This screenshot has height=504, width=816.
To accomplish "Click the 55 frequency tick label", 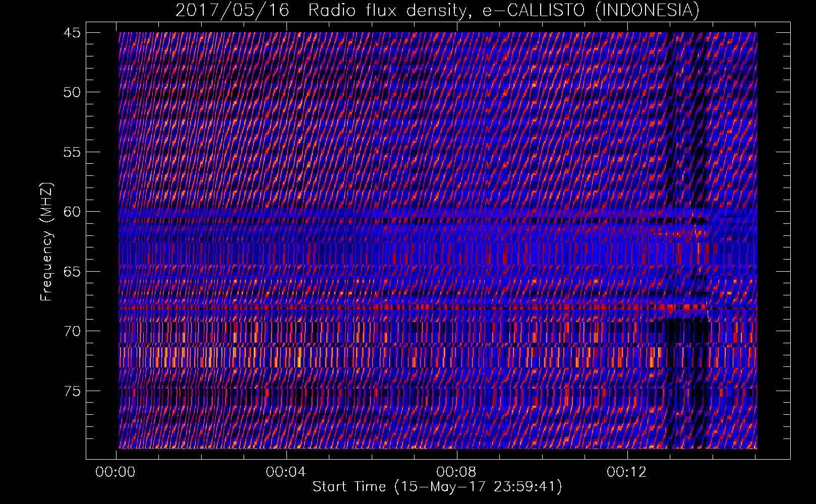I will 72,152.
